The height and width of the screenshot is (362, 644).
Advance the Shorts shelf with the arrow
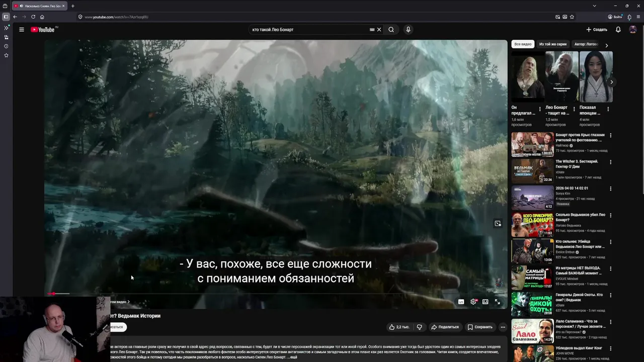(611, 82)
